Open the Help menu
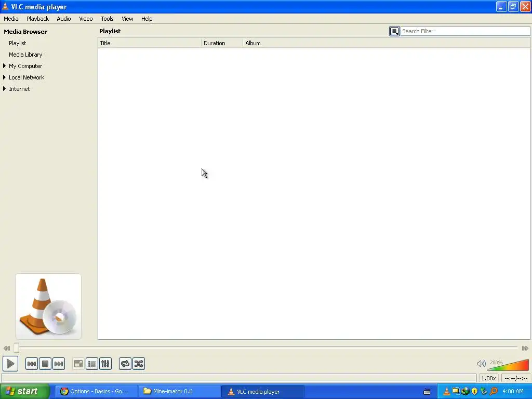This screenshot has width=532, height=399. click(147, 19)
